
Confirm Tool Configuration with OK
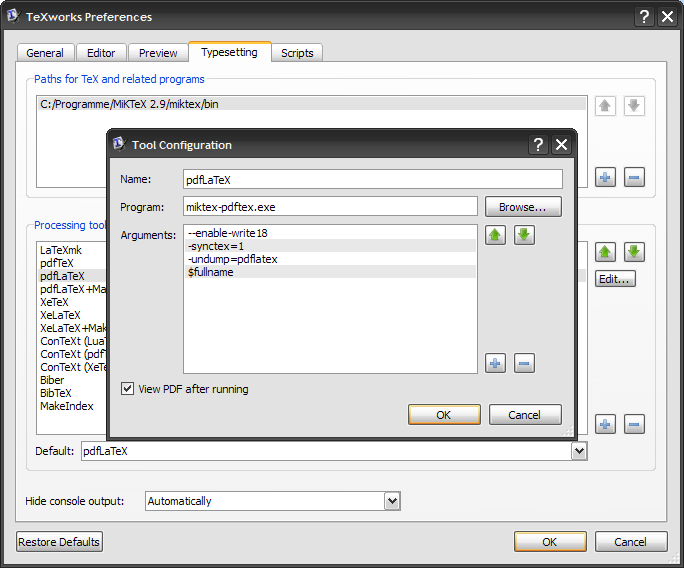(444, 414)
